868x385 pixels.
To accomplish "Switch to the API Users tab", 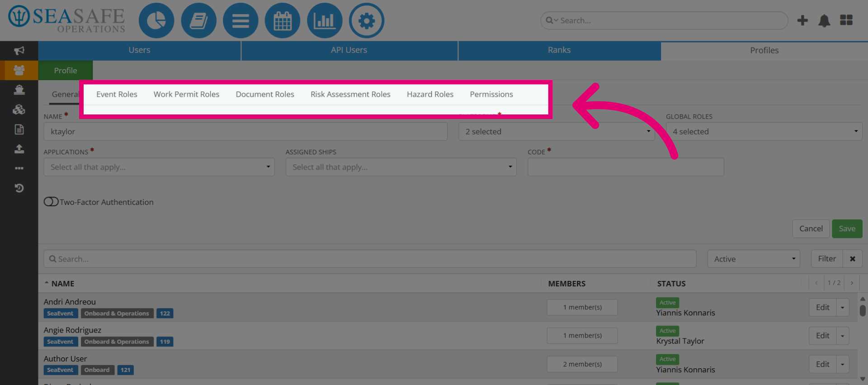I will 349,50.
